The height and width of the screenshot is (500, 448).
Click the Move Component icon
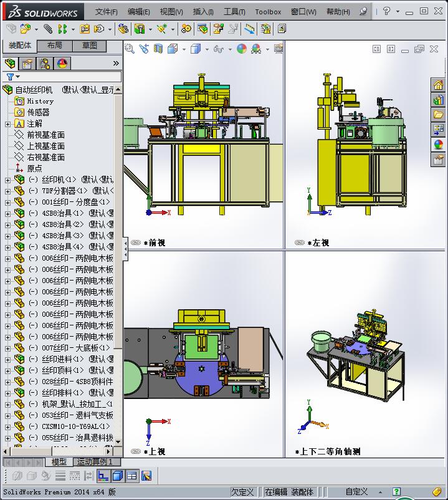(x=99, y=29)
